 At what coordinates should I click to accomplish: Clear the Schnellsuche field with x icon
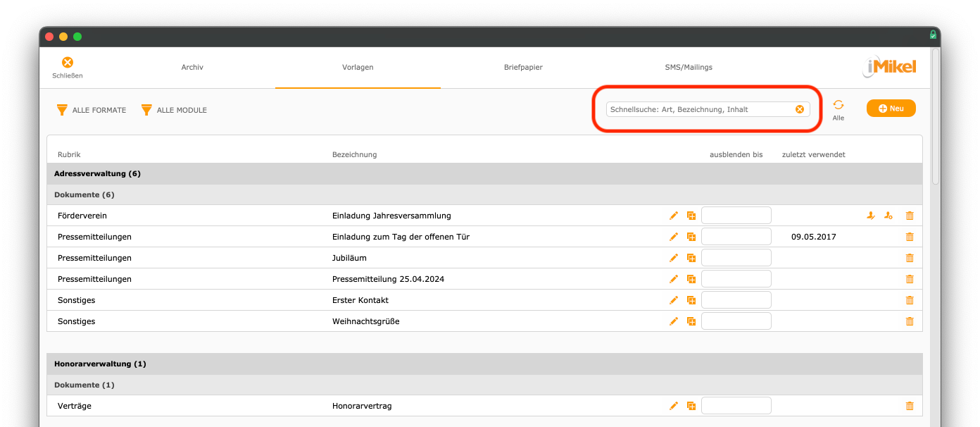[800, 109]
